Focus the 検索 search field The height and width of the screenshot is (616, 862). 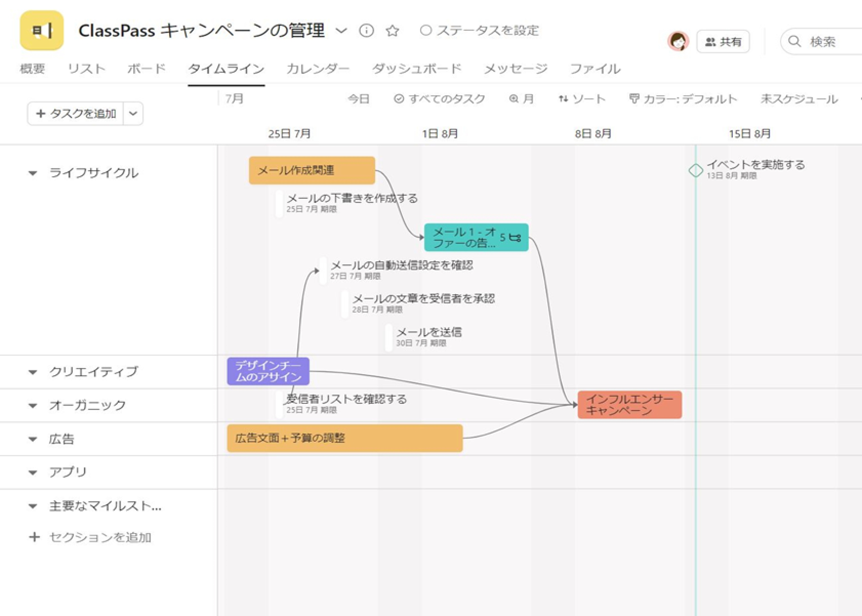[821, 41]
